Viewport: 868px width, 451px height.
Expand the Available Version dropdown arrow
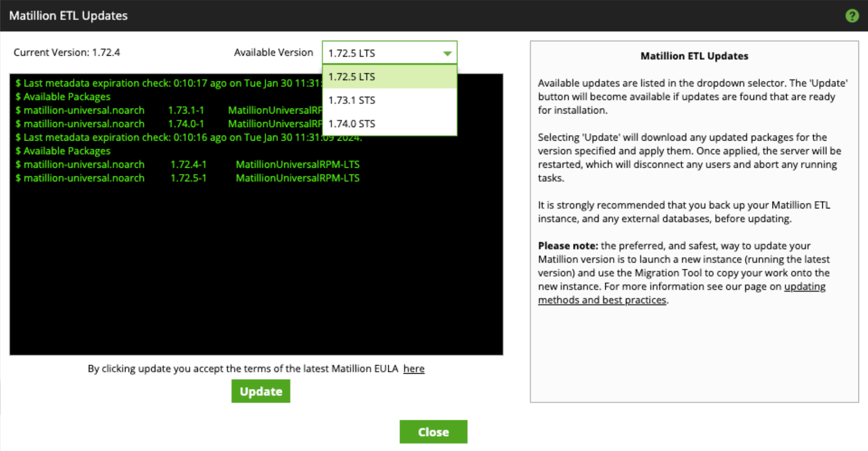[x=447, y=53]
